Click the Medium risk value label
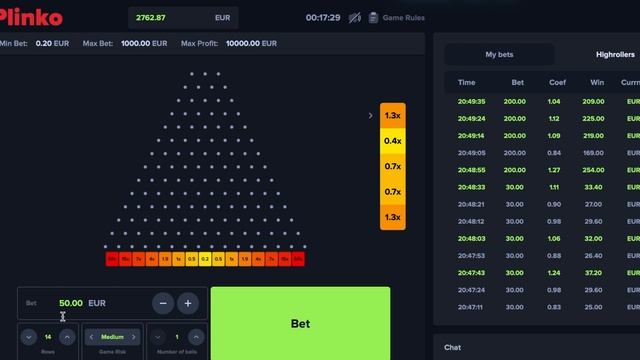The width and height of the screenshot is (640, 360). [x=112, y=337]
